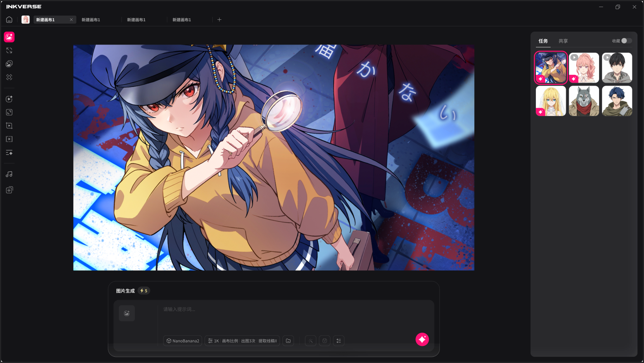Image resolution: width=644 pixels, height=363 pixels.
Task: Open the line-spacing list icon in prompt toolbar
Action: [339, 341]
